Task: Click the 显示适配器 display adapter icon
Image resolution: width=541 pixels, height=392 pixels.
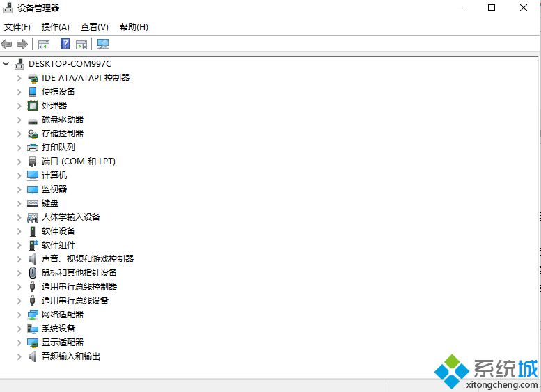Action: click(x=33, y=343)
